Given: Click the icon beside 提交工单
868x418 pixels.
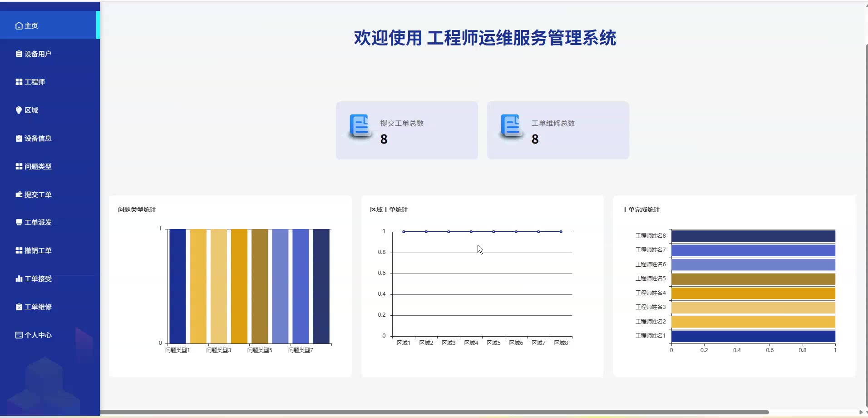Looking at the screenshot, I should 19,195.
